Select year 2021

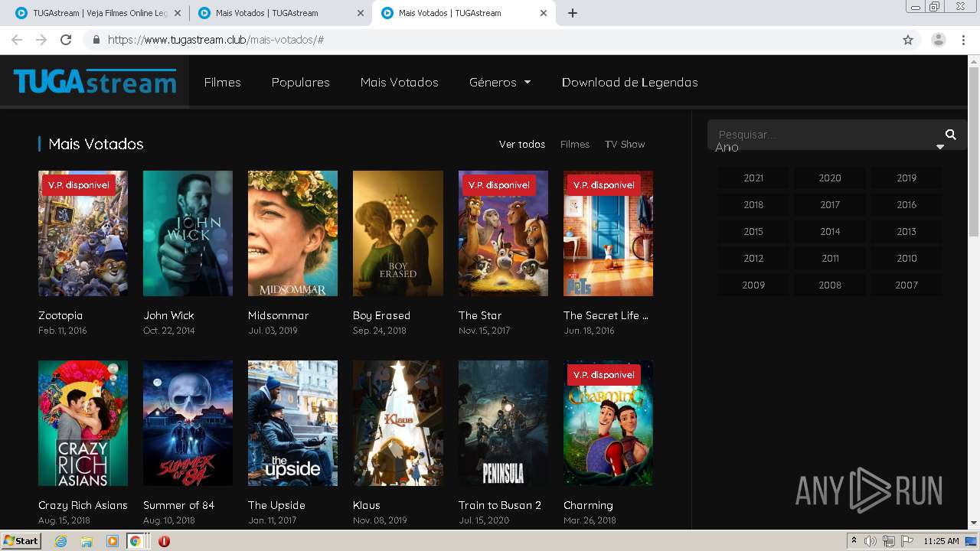click(x=753, y=178)
